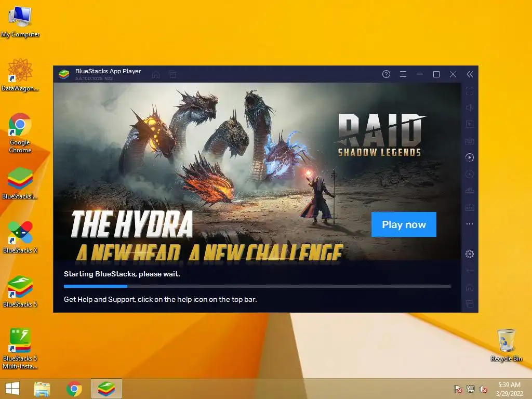The image size is (532, 399).
Task: Open the three-dot more options
Action: click(x=470, y=224)
